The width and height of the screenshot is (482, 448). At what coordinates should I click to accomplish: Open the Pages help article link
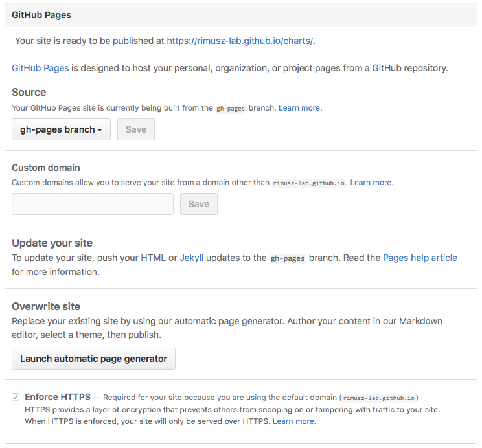tap(420, 258)
